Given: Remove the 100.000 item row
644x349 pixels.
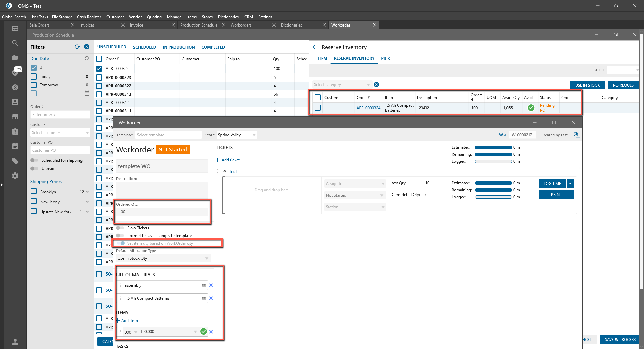Looking at the screenshot, I should coord(211,332).
